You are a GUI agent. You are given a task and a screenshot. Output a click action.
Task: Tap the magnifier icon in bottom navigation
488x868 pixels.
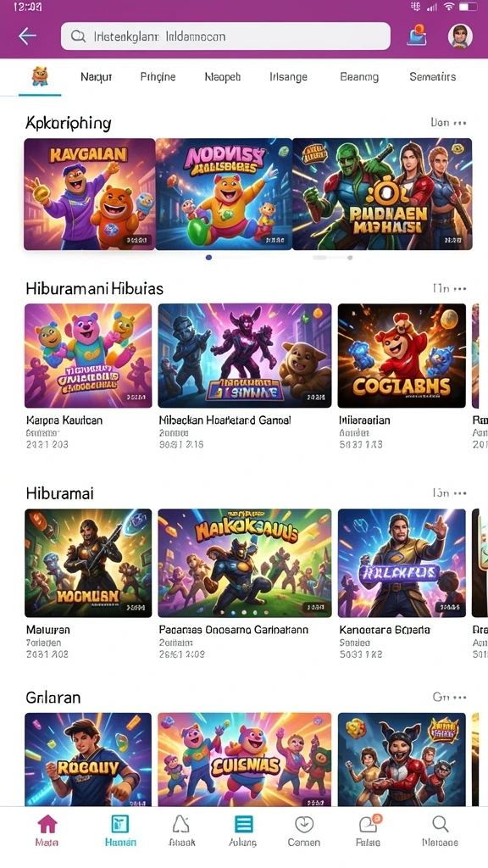point(441,824)
